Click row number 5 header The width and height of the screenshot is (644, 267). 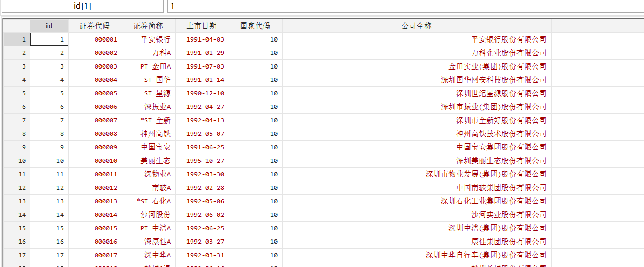point(17,93)
